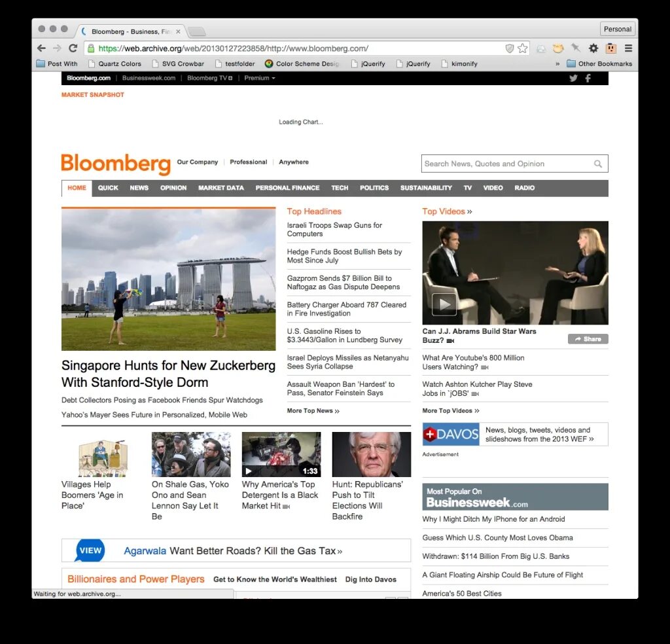670x644 pixels.
Task: Open the VIDEO navigation tab
Action: tap(493, 188)
